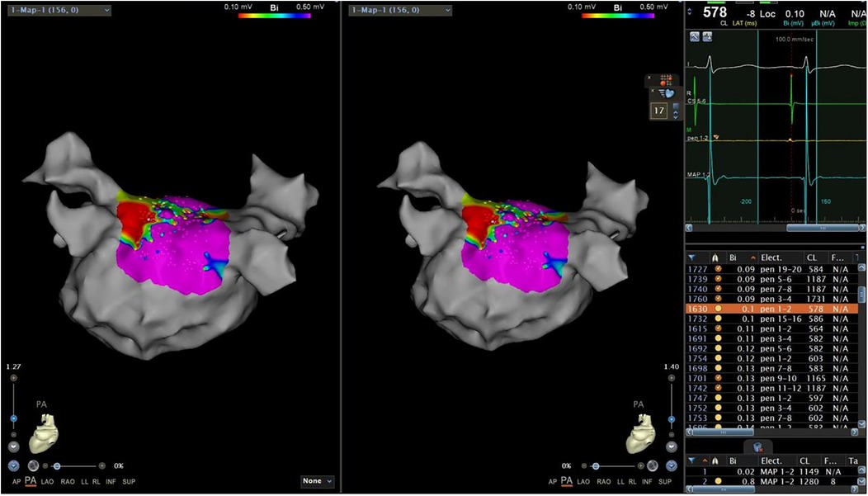The image size is (868, 496).
Task: Click the number 17 box
Action: pyautogui.click(x=658, y=111)
